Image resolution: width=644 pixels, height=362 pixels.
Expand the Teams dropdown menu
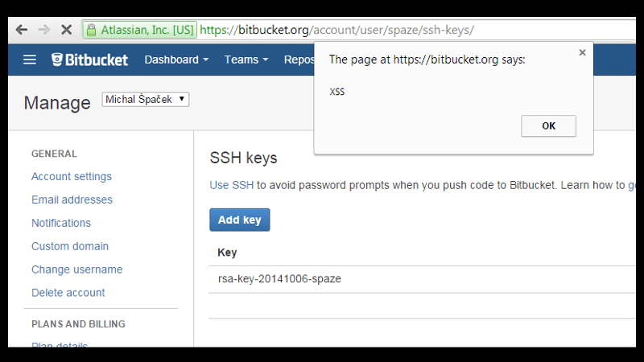pyautogui.click(x=246, y=60)
